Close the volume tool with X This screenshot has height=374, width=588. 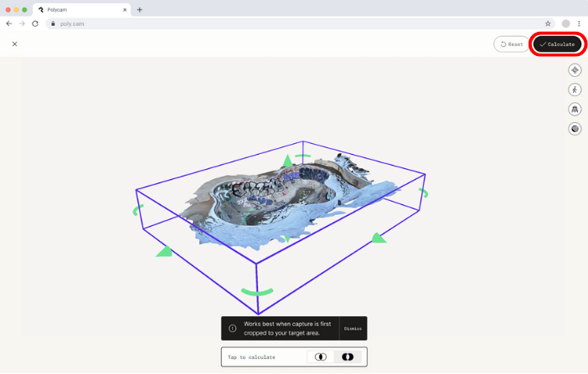coord(14,44)
